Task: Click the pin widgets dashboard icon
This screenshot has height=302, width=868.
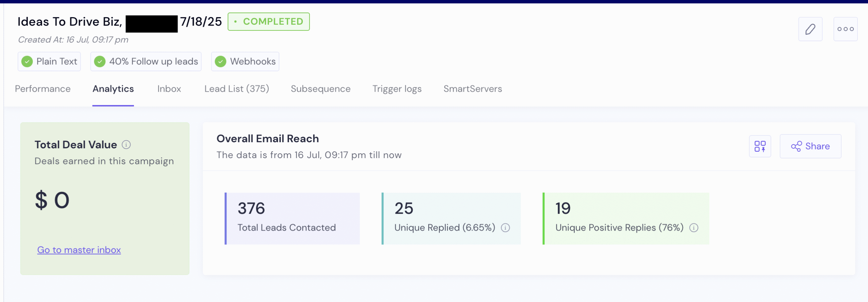Action: 760,146
